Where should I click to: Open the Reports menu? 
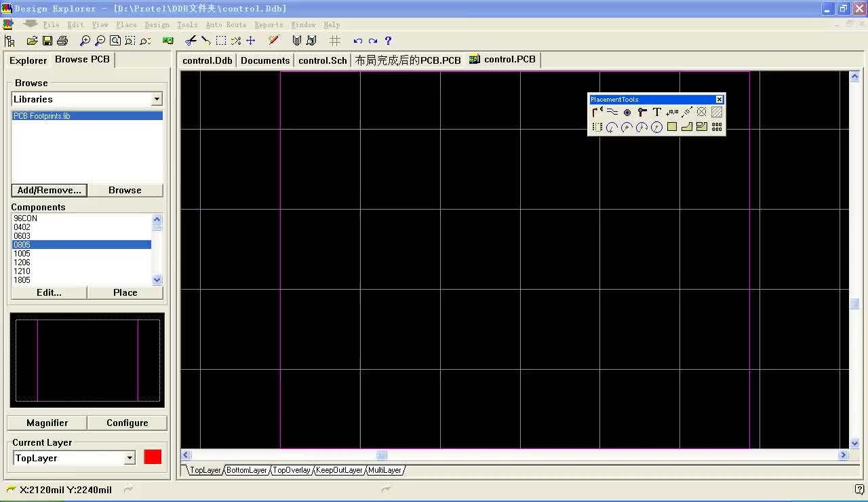[269, 24]
